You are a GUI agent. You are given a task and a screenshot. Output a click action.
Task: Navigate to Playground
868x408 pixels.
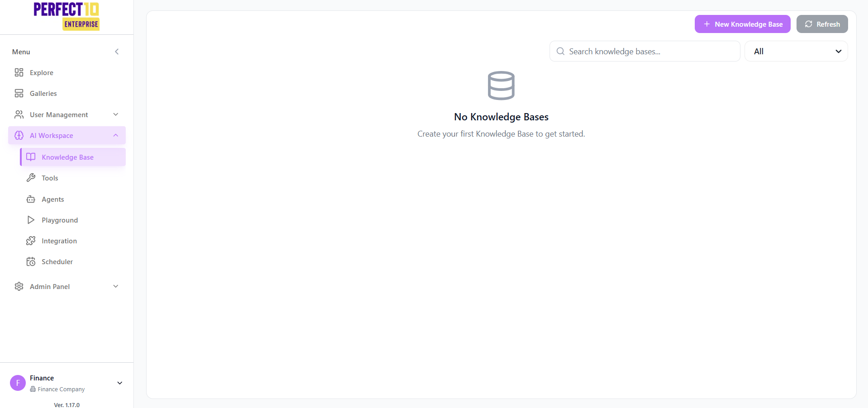(73, 220)
